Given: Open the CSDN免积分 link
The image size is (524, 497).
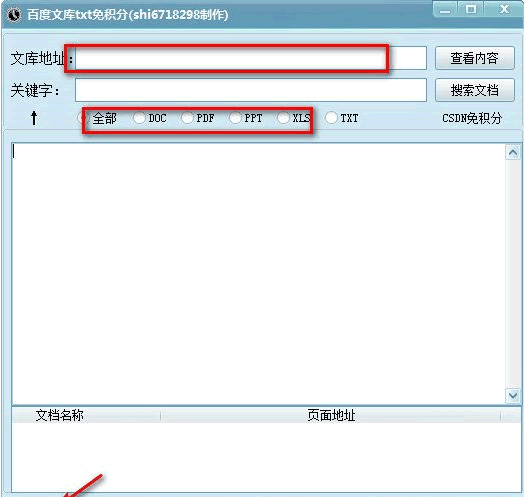Looking at the screenshot, I should pos(472,118).
